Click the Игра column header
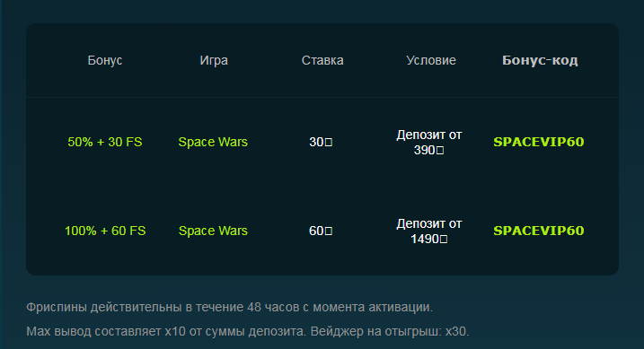 214,60
